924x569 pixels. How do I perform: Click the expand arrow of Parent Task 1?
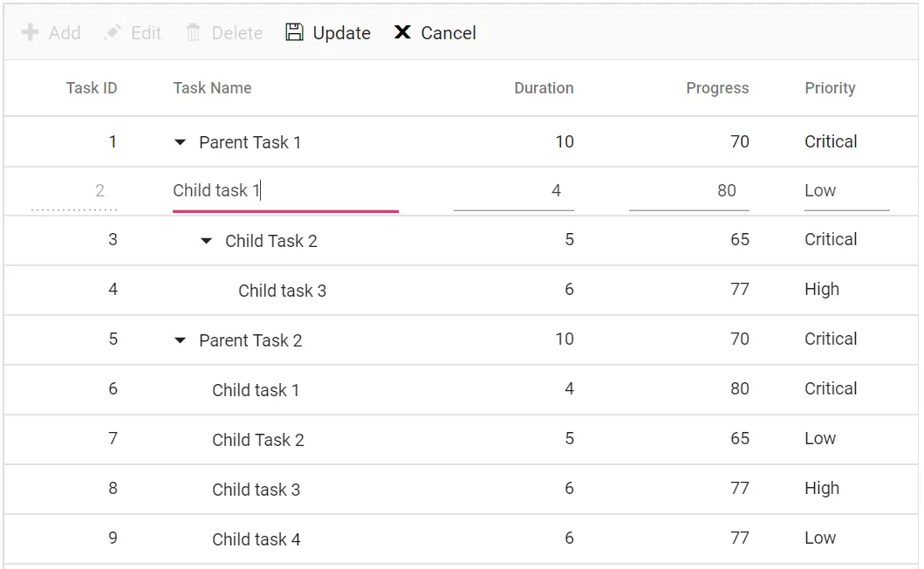click(x=180, y=141)
